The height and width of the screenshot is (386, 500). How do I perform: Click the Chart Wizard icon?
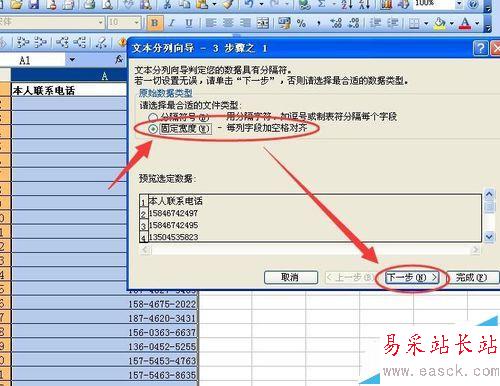point(386,4)
